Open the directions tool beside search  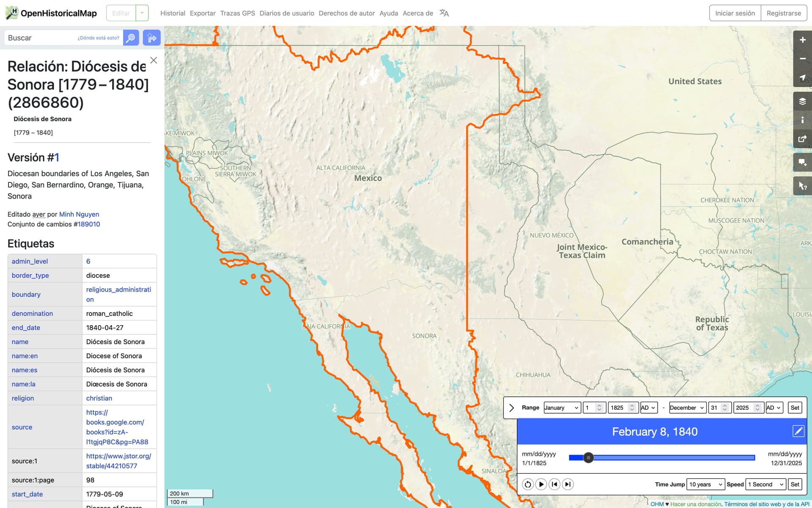[x=151, y=38]
